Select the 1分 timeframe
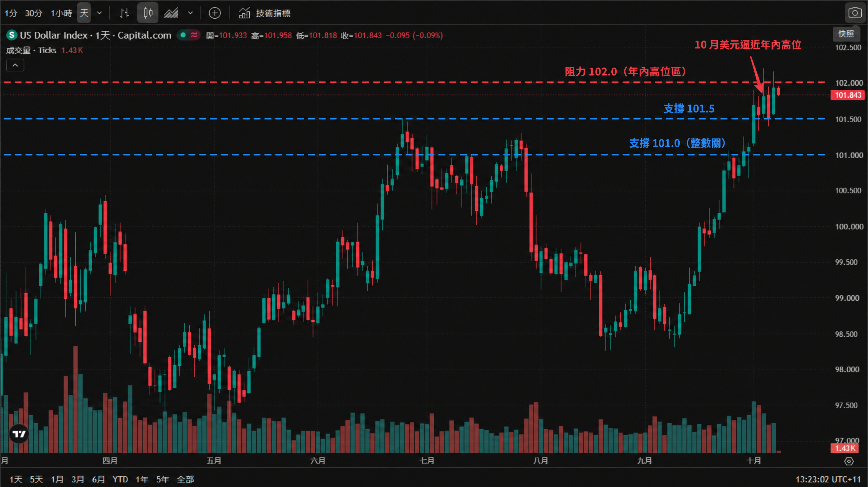868x487 pixels. 10,13
